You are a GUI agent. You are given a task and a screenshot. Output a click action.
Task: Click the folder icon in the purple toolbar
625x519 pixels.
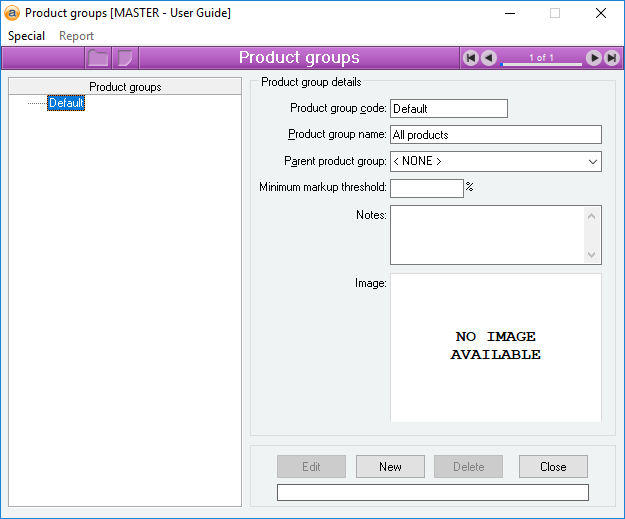point(97,58)
